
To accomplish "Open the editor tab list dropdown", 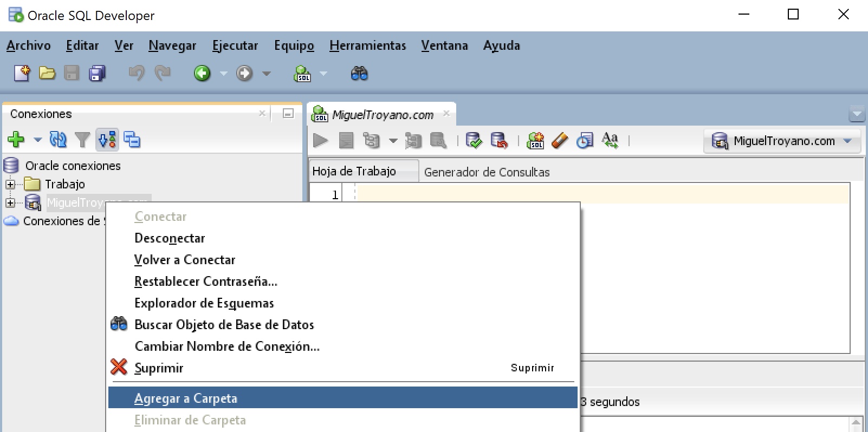I will tap(857, 114).
